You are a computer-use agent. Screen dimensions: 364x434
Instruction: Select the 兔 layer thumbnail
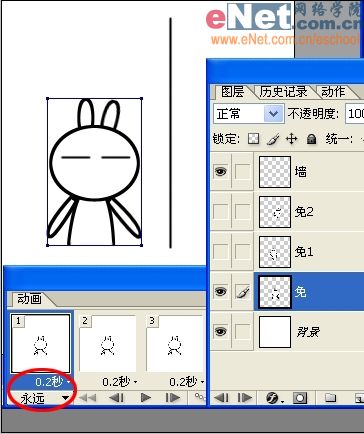click(x=275, y=292)
